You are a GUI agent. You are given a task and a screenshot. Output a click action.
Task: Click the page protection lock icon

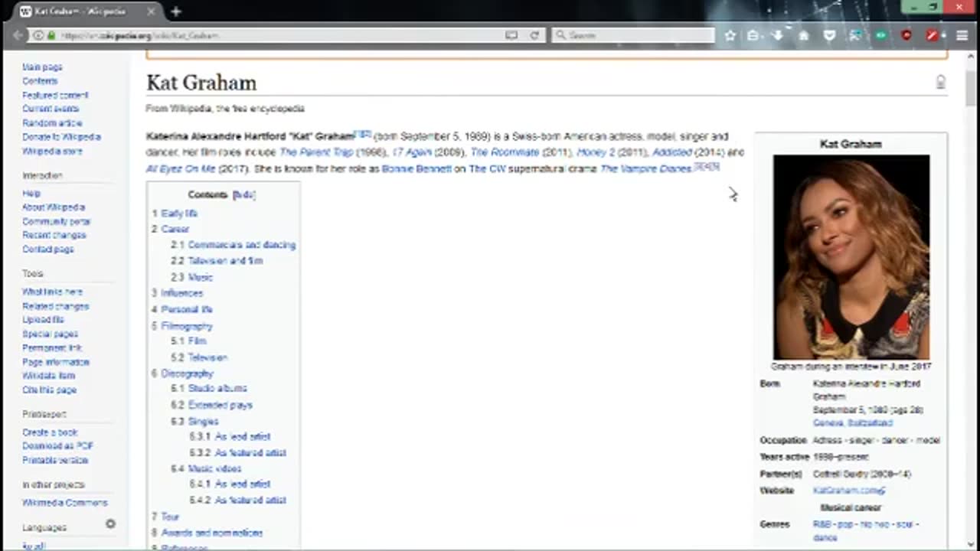tap(941, 82)
